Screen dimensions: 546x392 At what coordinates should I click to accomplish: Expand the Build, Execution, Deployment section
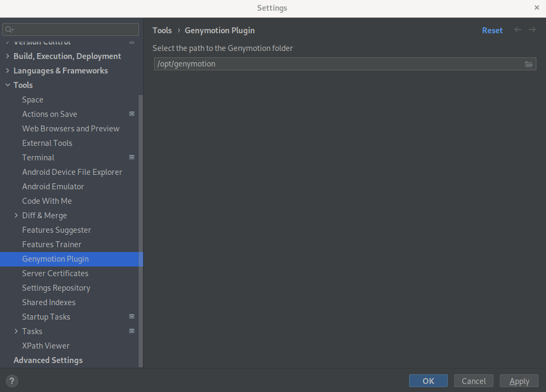click(7, 56)
